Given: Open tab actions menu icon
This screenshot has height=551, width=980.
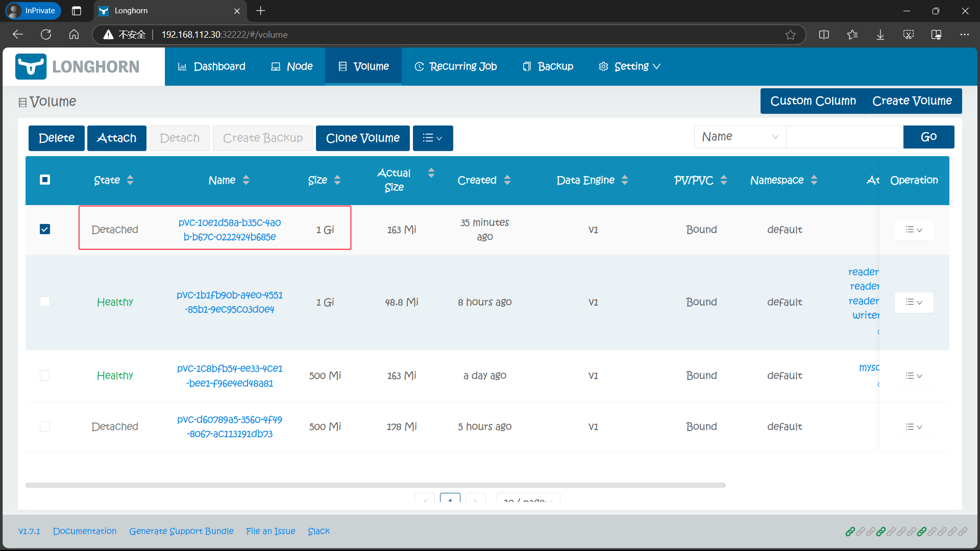Looking at the screenshot, I should pos(77,11).
